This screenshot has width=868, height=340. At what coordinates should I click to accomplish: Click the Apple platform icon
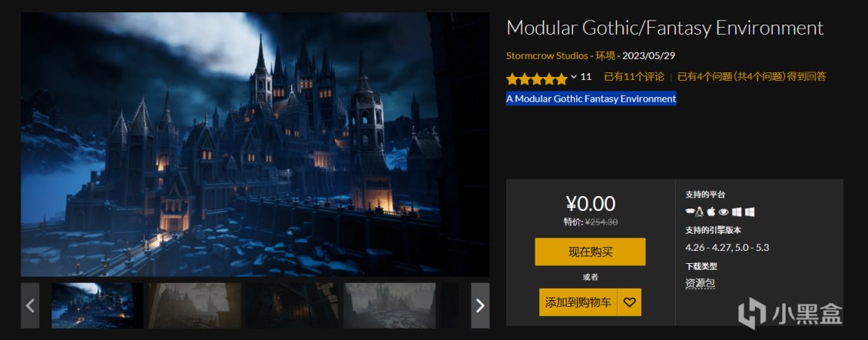[x=711, y=212]
